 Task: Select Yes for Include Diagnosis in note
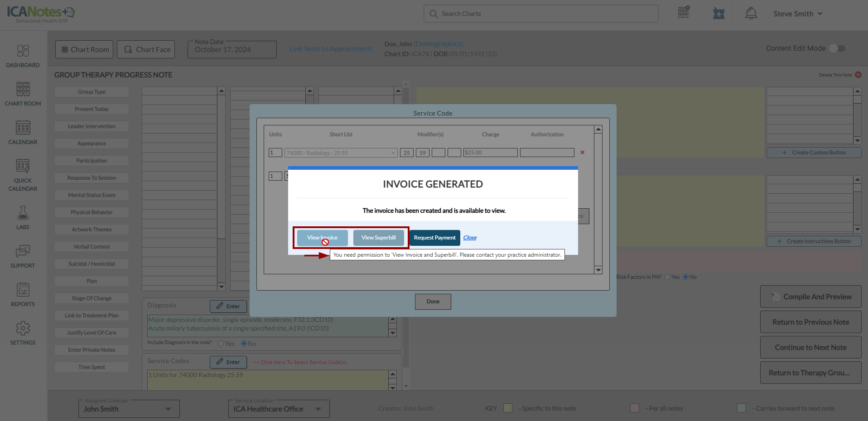(221, 344)
